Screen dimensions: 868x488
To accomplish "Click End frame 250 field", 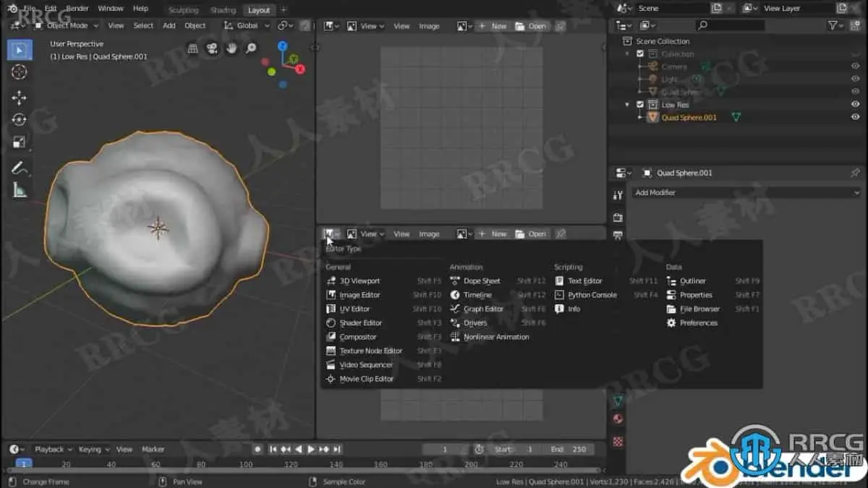I will coord(567,449).
